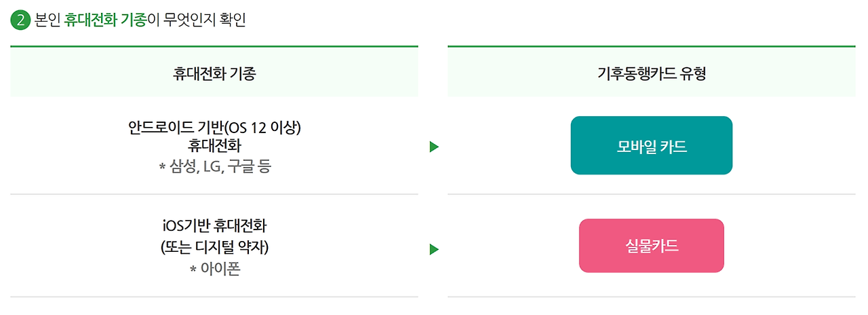The width and height of the screenshot is (868, 315).
Task: Click the 아이폰 note under iOS row
Action: click(215, 269)
